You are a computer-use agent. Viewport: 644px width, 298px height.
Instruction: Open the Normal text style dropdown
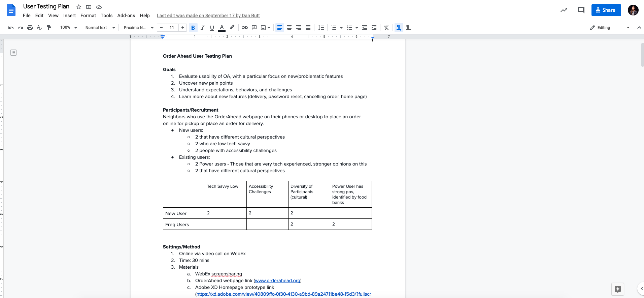pos(100,28)
